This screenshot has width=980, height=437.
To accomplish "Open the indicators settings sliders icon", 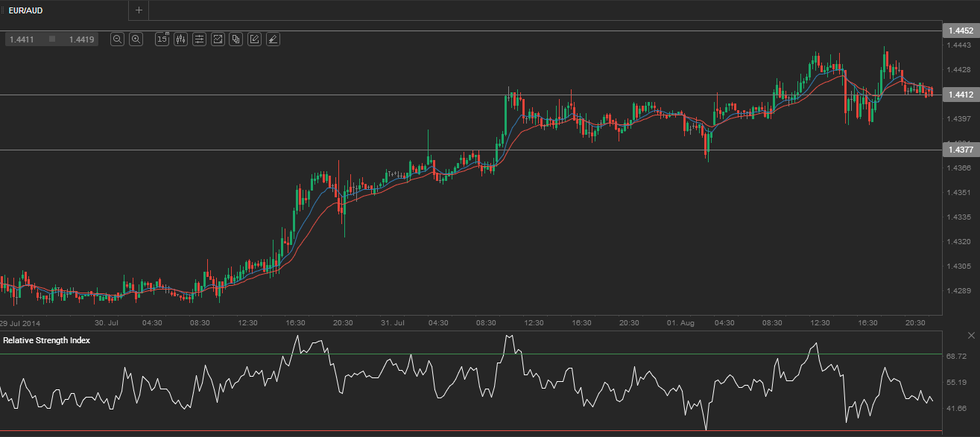I will tap(199, 39).
